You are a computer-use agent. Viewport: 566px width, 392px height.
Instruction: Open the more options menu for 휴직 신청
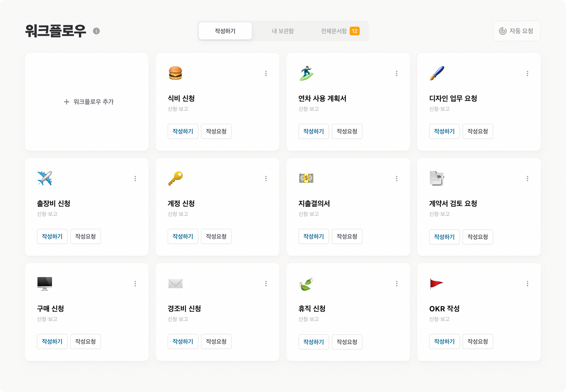[397, 284]
